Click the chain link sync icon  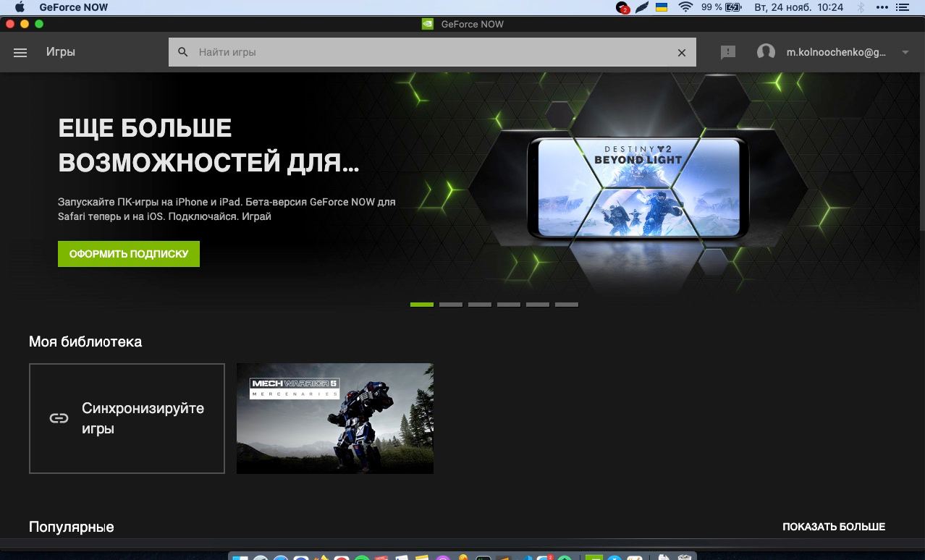[x=59, y=418]
